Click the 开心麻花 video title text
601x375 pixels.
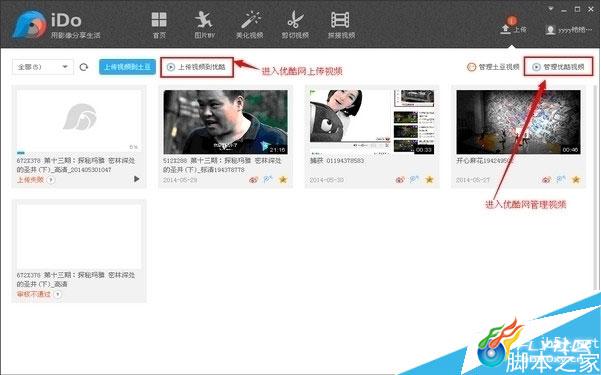[484, 161]
